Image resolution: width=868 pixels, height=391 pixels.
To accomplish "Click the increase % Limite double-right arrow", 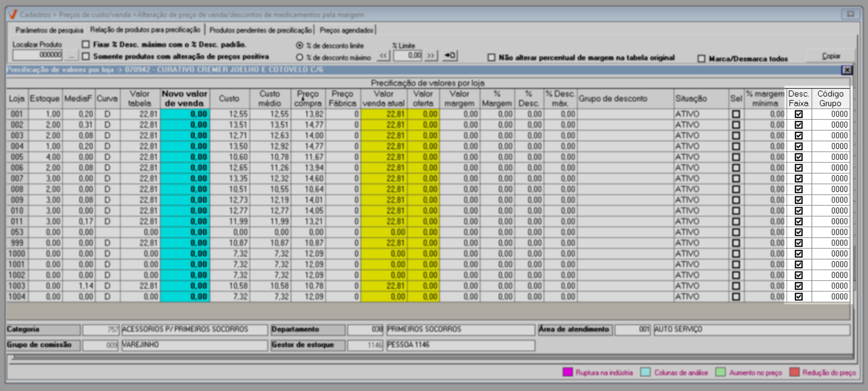I will (431, 56).
